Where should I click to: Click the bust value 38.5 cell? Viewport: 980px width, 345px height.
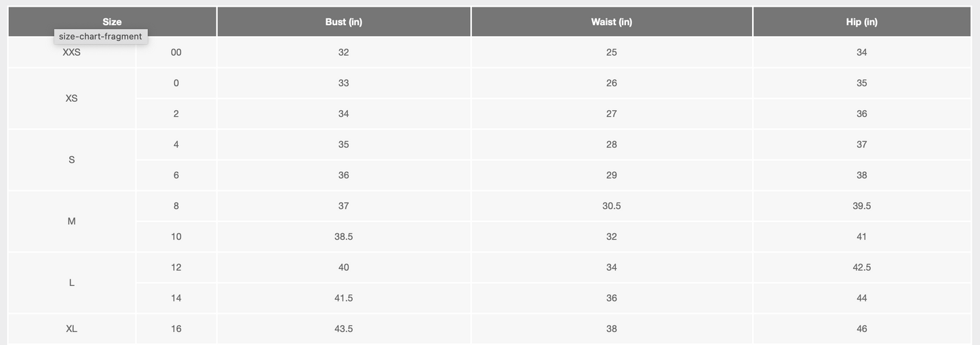[x=344, y=236]
